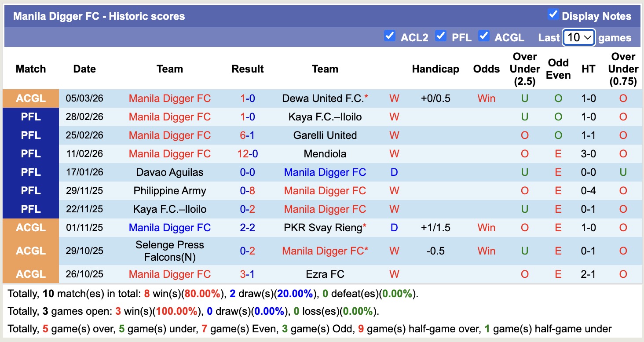Open Selenge Press Falcons team link
This screenshot has width=644, height=342.
click(x=170, y=251)
